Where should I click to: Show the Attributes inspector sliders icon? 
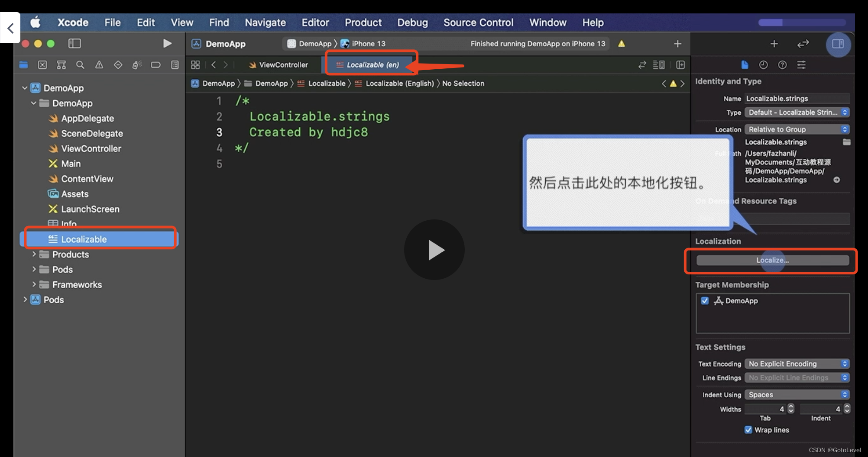(801, 65)
